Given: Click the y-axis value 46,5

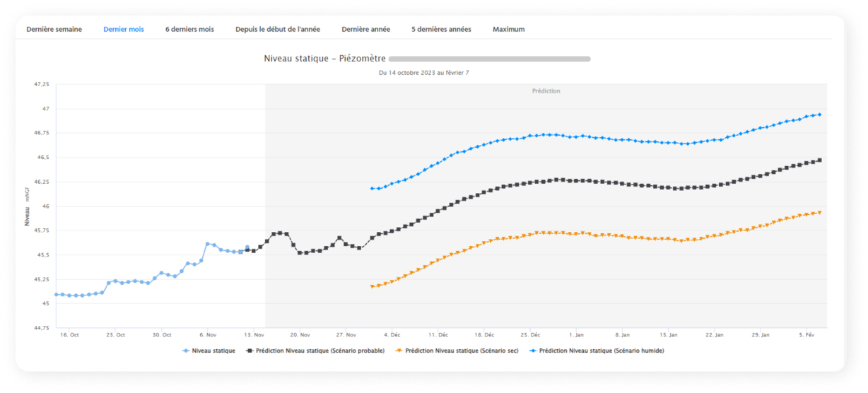Looking at the screenshot, I should tap(43, 158).
